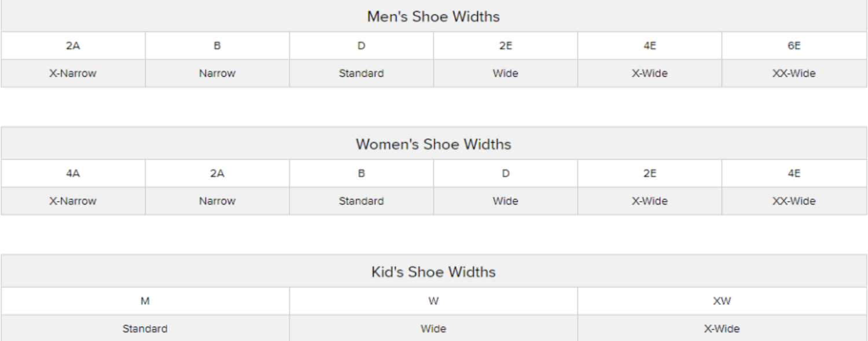
Task: Select Women's D width code cell
Action: (505, 173)
